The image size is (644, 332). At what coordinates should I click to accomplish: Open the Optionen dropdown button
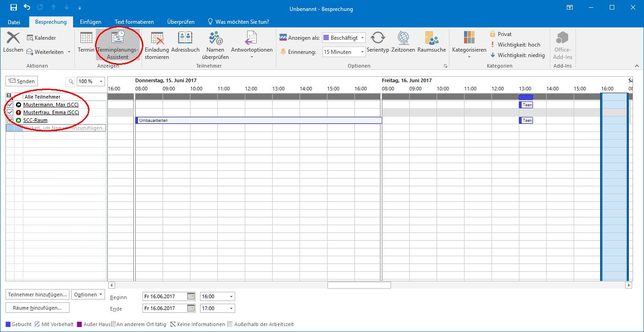pyautogui.click(x=88, y=295)
